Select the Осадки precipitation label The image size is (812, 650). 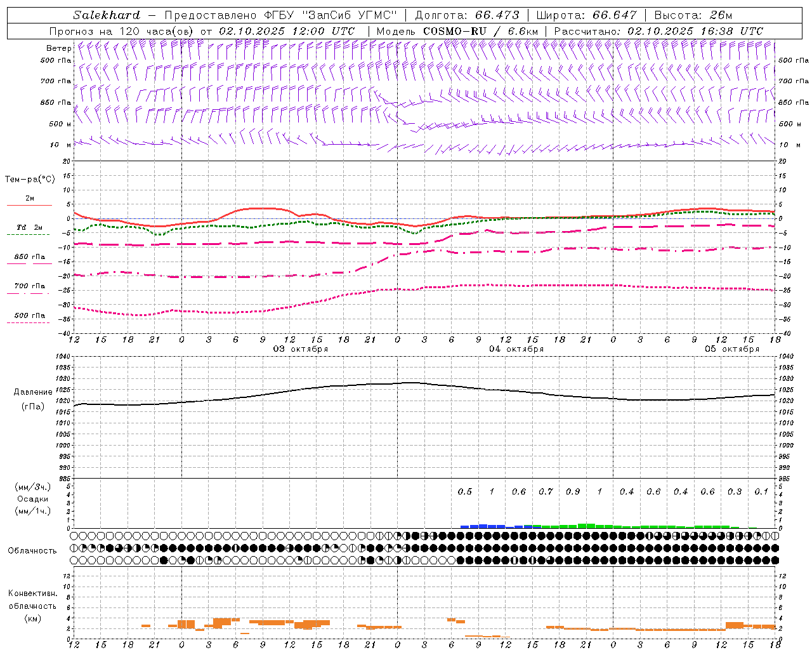point(32,499)
